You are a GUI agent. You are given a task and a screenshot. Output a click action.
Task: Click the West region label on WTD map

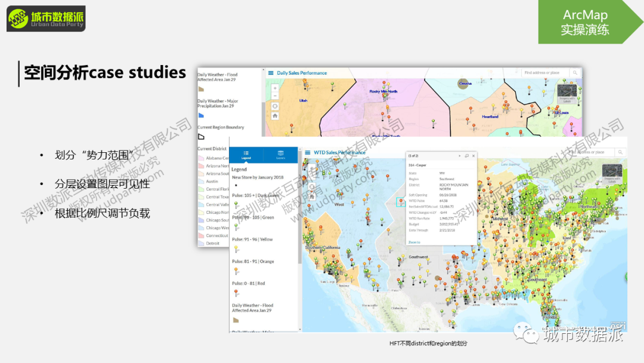pos(339,204)
